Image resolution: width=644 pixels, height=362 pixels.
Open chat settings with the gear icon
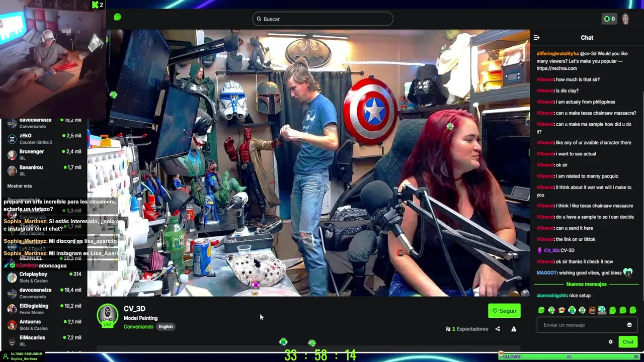click(611, 342)
